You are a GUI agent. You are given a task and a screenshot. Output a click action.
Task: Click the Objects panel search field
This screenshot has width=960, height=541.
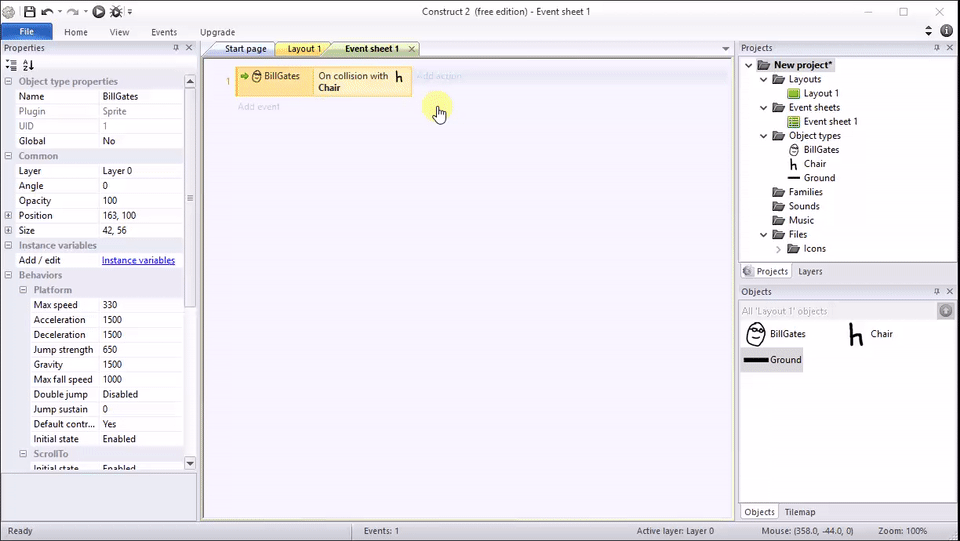838,311
